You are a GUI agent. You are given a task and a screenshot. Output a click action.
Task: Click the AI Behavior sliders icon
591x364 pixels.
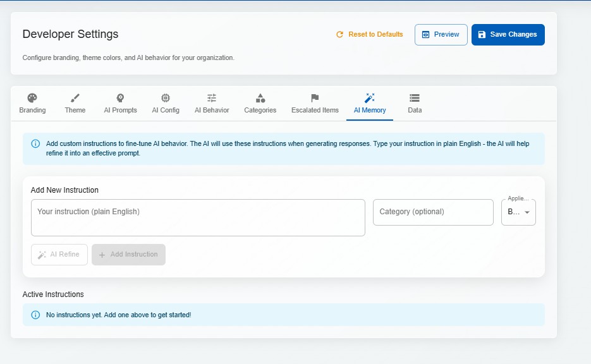pos(212,98)
